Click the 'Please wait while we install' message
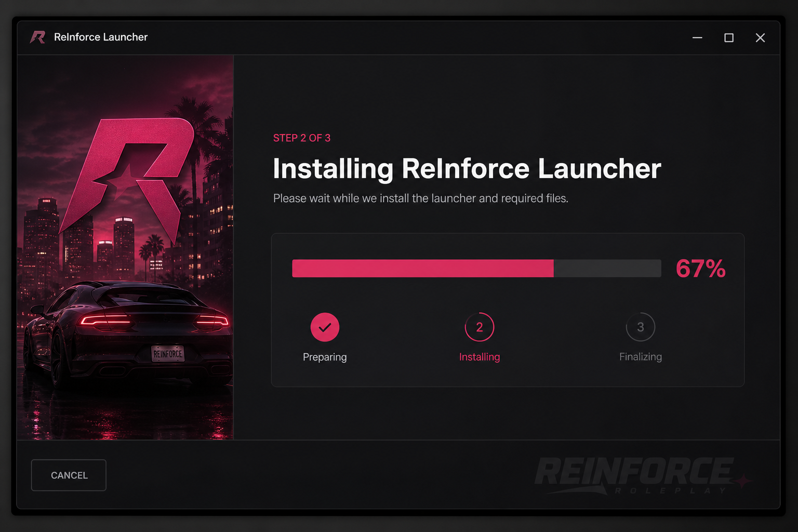The image size is (798, 532). 421,198
